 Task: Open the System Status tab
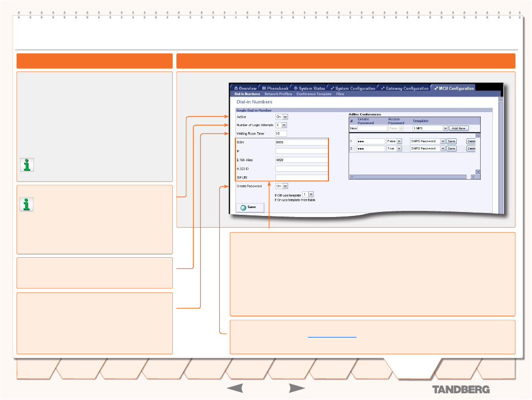tap(309, 88)
